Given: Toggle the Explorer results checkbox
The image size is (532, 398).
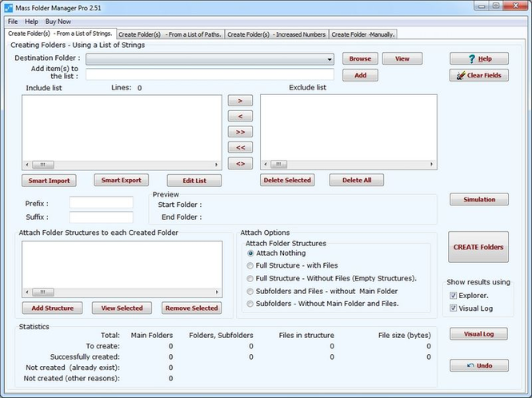Looking at the screenshot, I should (x=454, y=296).
